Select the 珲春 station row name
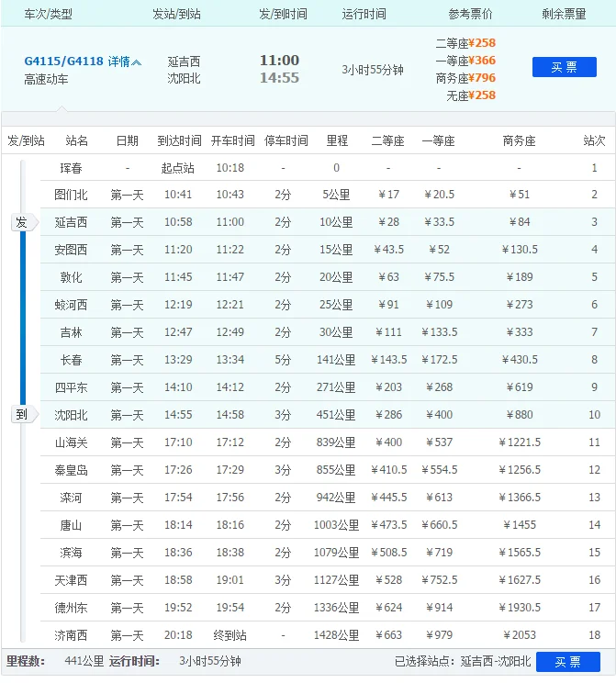This screenshot has width=616, height=683. pos(71,168)
